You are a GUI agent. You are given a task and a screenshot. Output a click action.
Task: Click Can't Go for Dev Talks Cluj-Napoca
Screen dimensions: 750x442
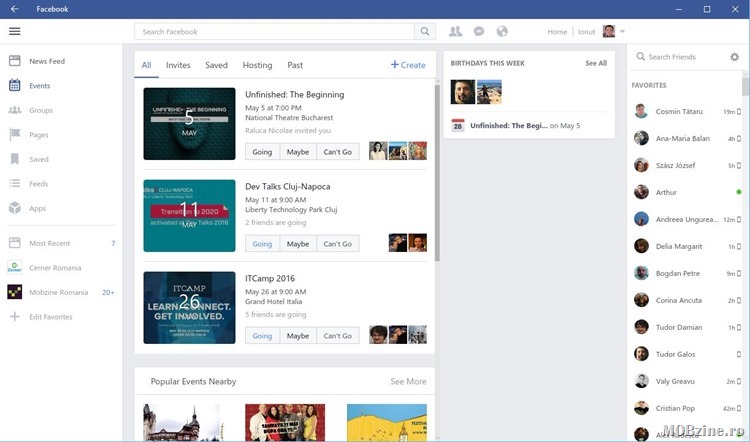(x=338, y=243)
